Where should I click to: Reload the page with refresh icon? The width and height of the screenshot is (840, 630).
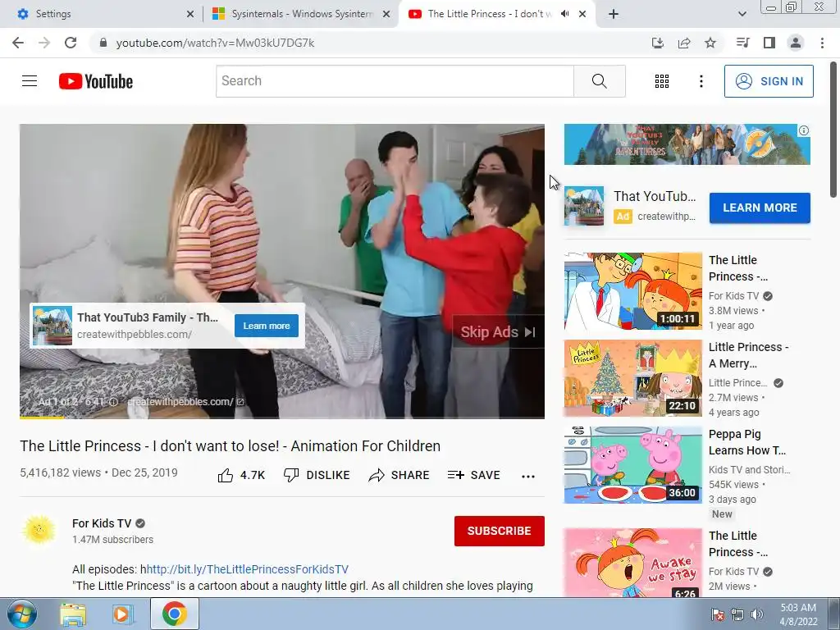[x=71, y=43]
